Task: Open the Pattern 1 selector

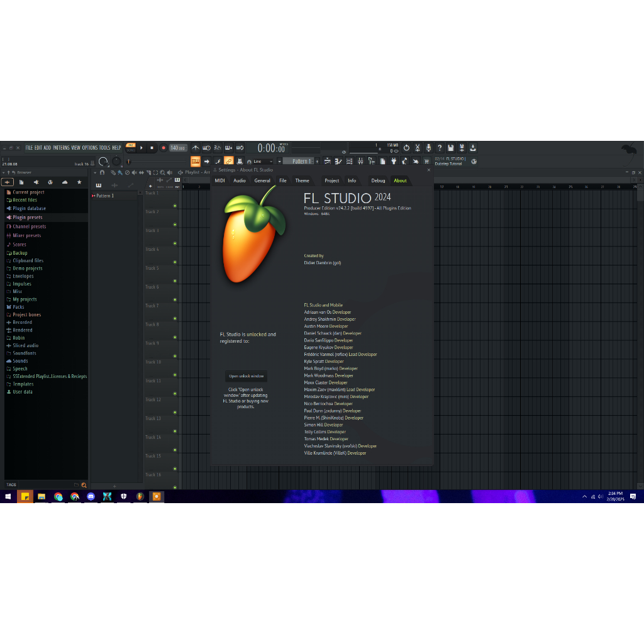Action: tap(301, 161)
